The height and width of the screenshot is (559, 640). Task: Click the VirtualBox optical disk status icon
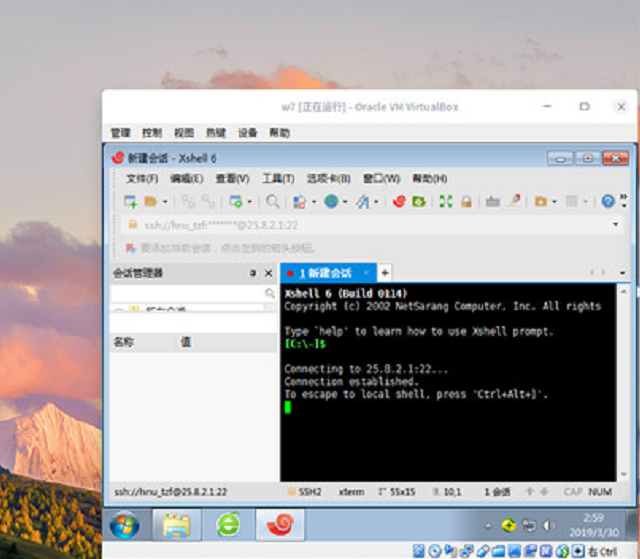coord(434,551)
